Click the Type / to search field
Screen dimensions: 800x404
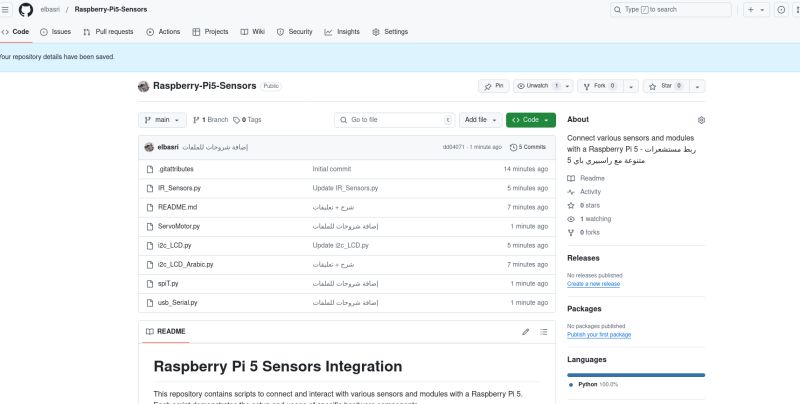670,10
